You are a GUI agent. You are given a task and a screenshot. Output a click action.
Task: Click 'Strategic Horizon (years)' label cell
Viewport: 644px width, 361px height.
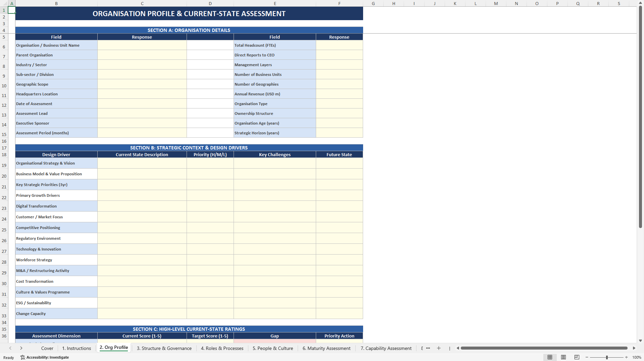pos(275,133)
